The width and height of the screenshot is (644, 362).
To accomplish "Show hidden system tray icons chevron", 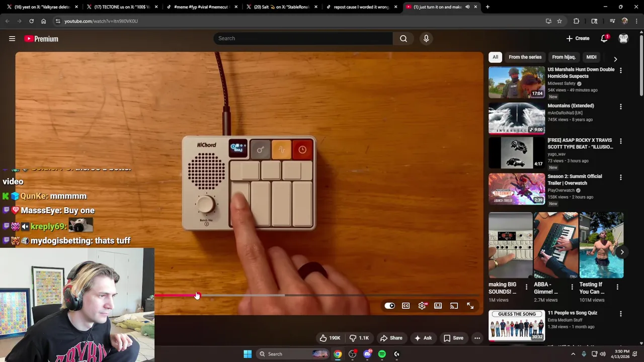I will click(573, 354).
